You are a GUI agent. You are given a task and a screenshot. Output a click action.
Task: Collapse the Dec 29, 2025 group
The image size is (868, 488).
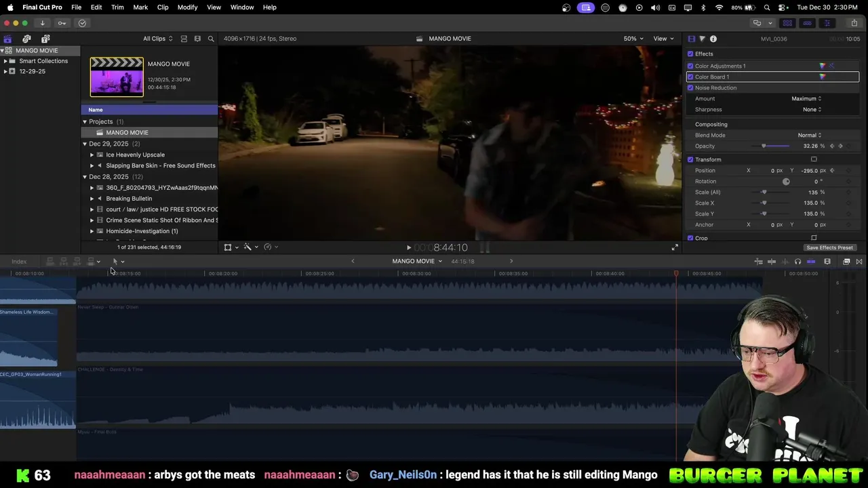[x=85, y=144]
